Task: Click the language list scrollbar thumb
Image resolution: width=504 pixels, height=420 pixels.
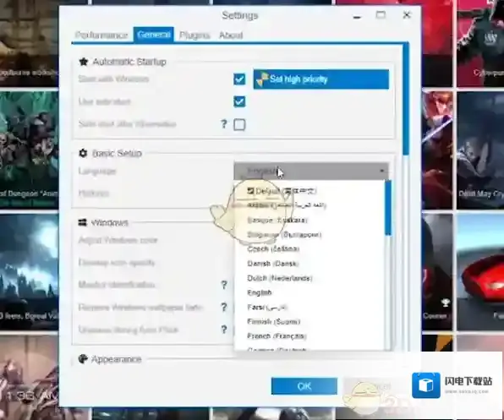Action: coord(388,208)
